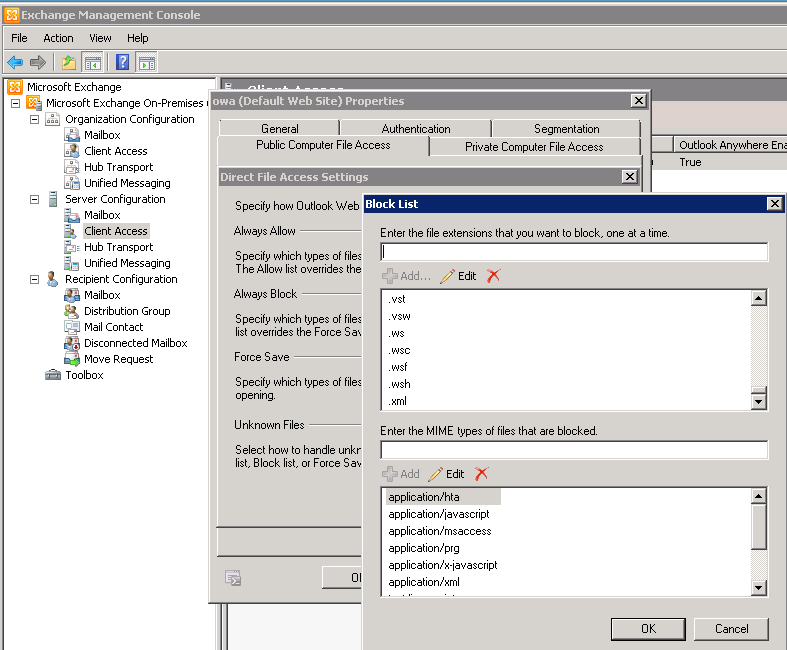
Task: Click the Move Request icon
Action: (x=72, y=359)
